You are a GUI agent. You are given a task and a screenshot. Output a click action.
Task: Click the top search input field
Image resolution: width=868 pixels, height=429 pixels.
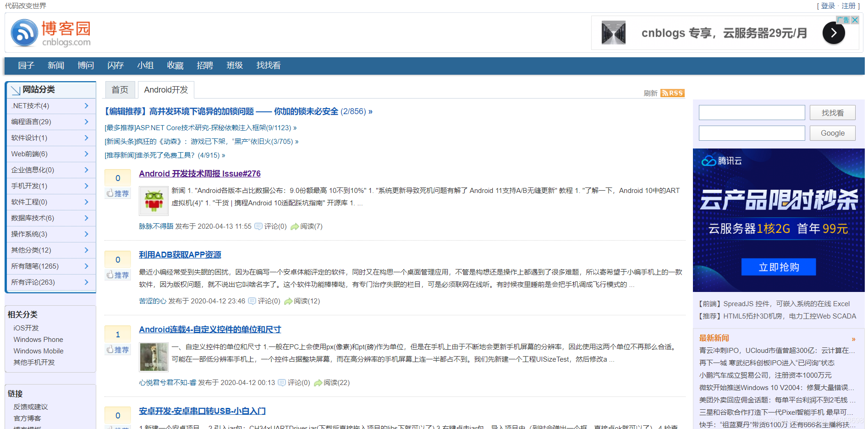tap(752, 112)
